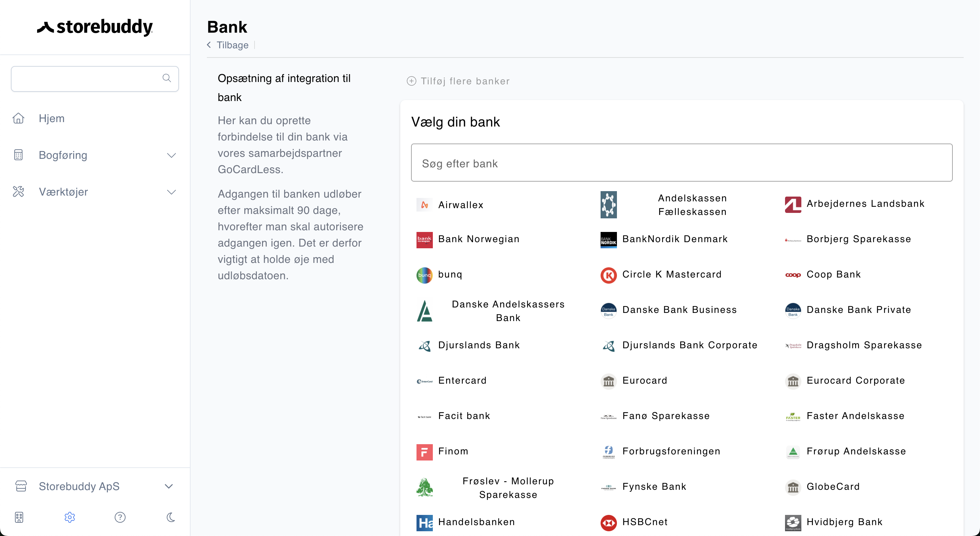The width and height of the screenshot is (980, 536).
Task: Click the Frørup Andelskasse logo
Action: tap(793, 452)
